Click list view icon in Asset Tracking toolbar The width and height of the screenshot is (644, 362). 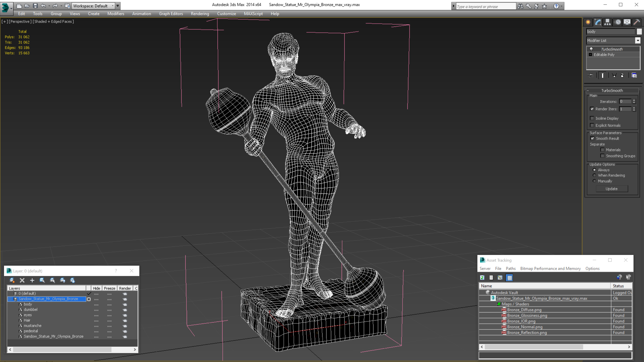click(x=491, y=278)
